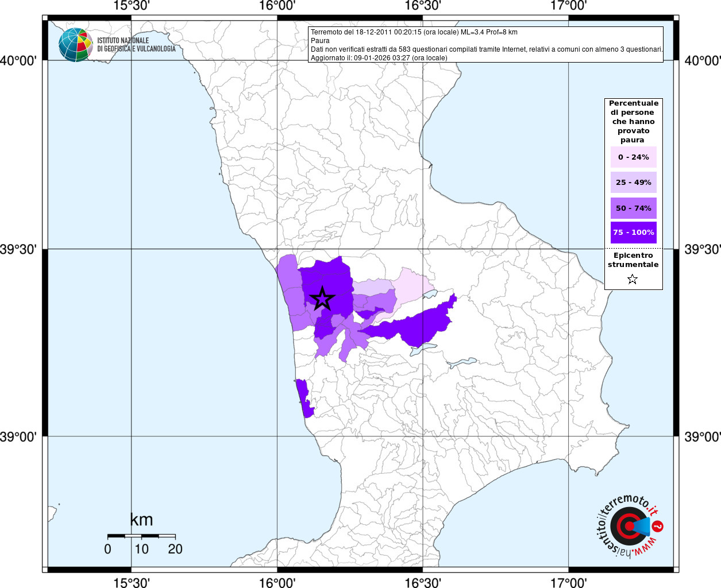Click the 'km' scale bar label

click(x=141, y=520)
